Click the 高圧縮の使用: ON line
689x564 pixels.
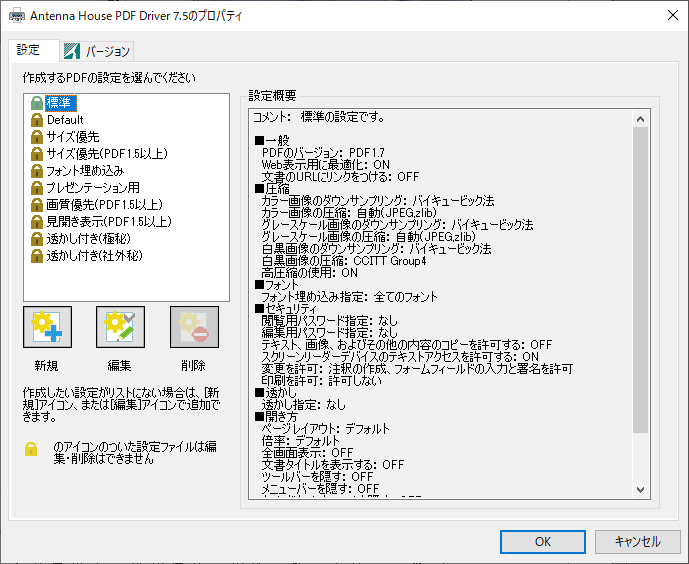pos(309,273)
